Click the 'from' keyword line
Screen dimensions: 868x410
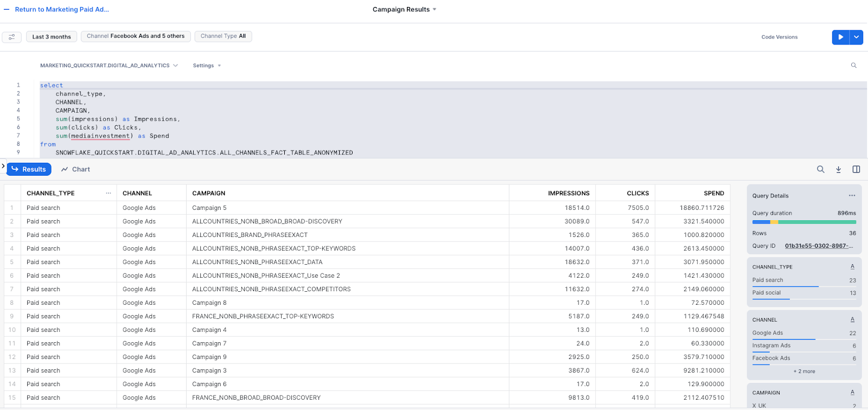pyautogui.click(x=48, y=144)
